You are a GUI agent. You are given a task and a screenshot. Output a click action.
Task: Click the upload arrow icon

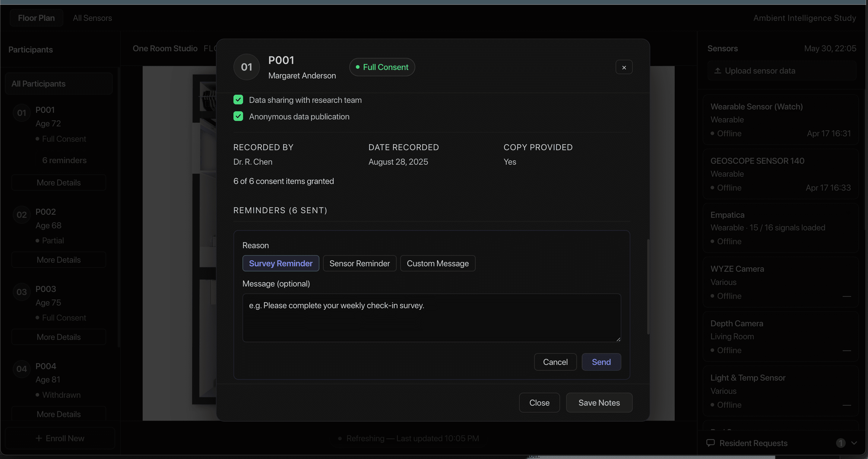718,71
